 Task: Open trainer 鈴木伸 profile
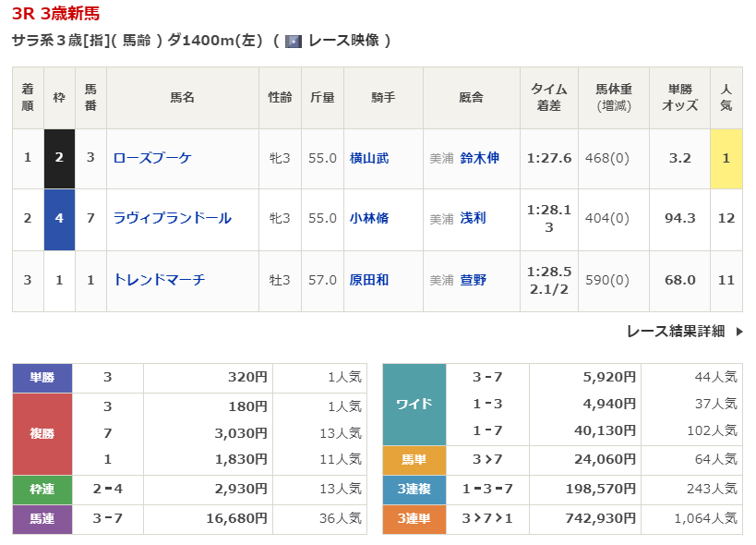(479, 158)
